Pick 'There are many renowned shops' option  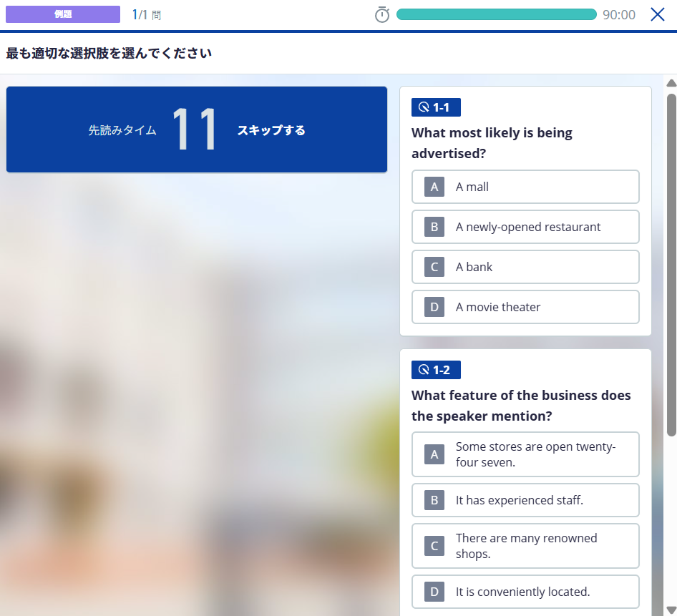click(525, 546)
